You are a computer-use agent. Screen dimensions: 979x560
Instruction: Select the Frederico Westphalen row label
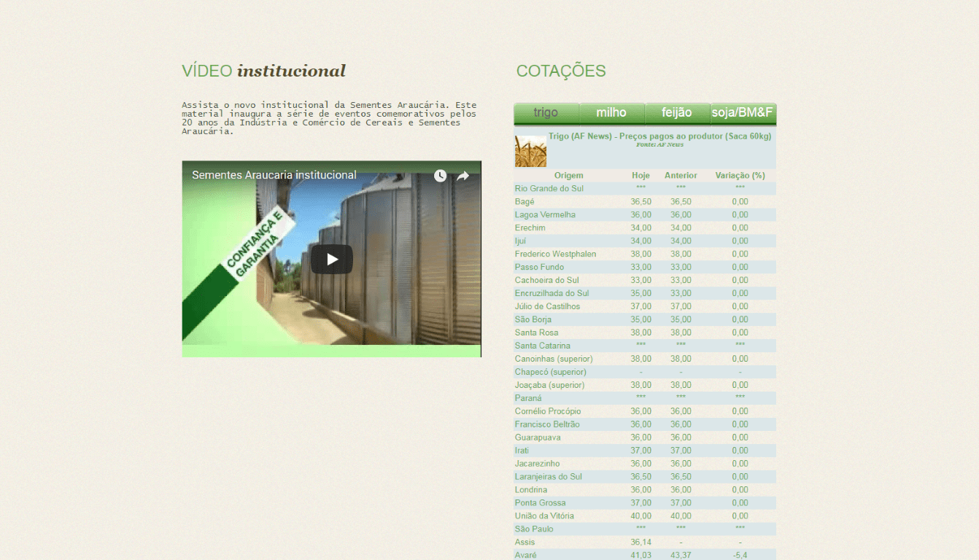(x=555, y=254)
